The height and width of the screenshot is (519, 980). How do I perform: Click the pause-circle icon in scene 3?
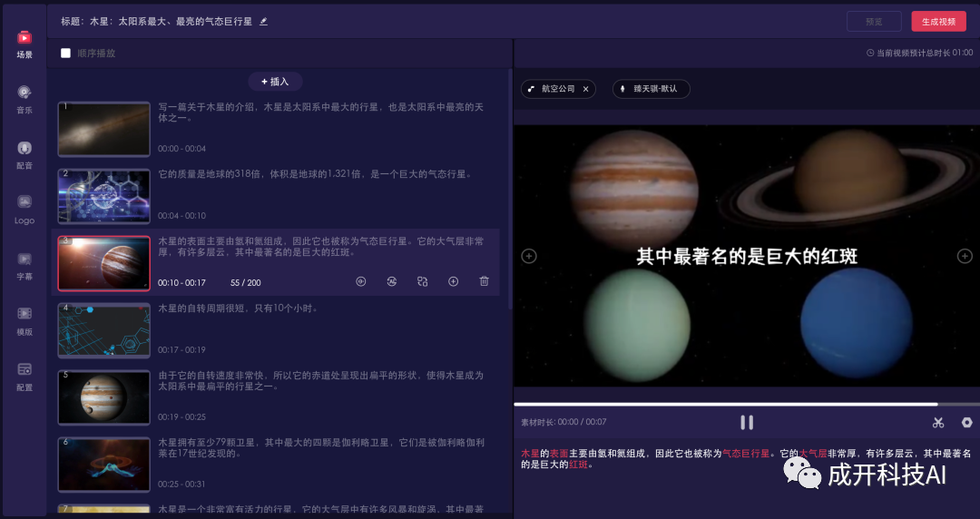tap(360, 281)
